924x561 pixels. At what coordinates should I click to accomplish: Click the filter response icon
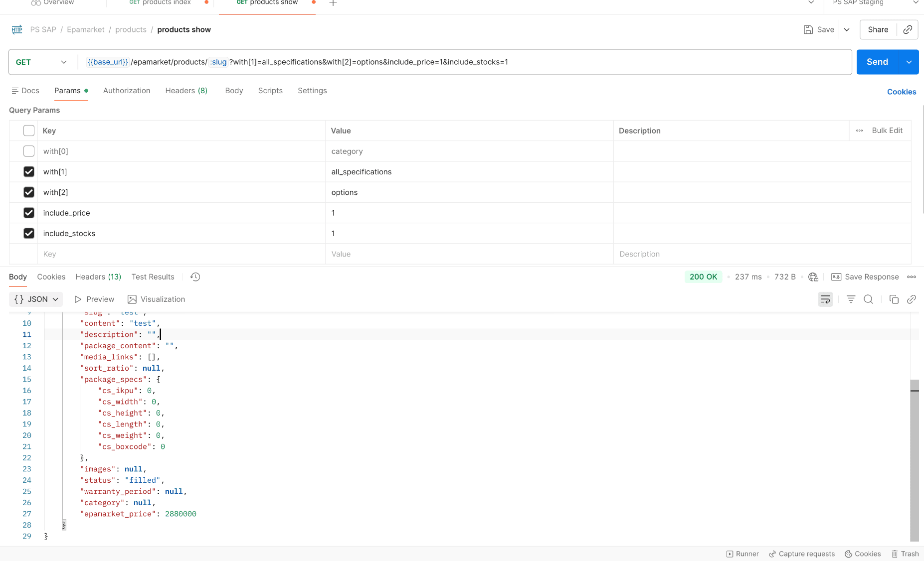pyautogui.click(x=851, y=299)
